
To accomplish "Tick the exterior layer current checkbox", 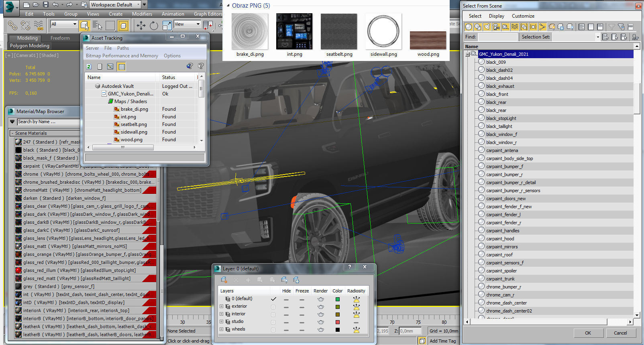I will [273, 307].
